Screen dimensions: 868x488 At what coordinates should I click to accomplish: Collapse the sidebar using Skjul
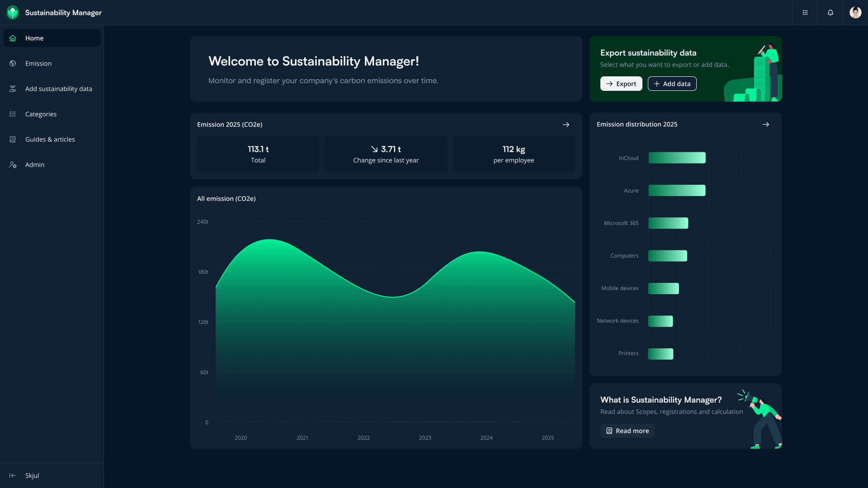(24, 475)
